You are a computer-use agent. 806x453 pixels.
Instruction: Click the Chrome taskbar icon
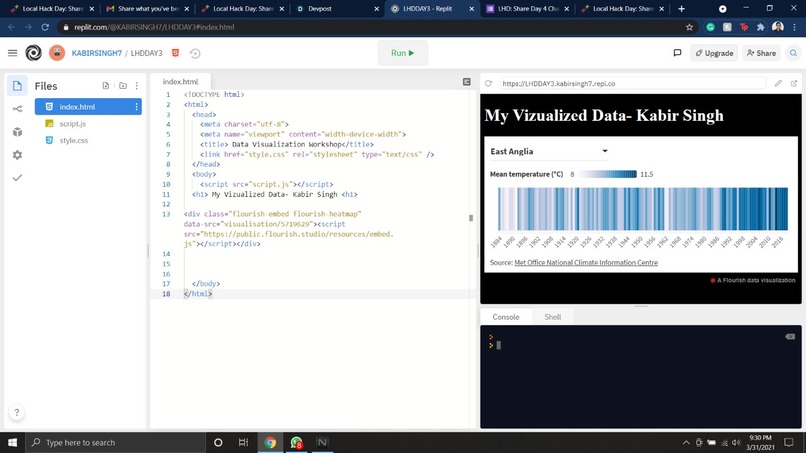(x=270, y=442)
